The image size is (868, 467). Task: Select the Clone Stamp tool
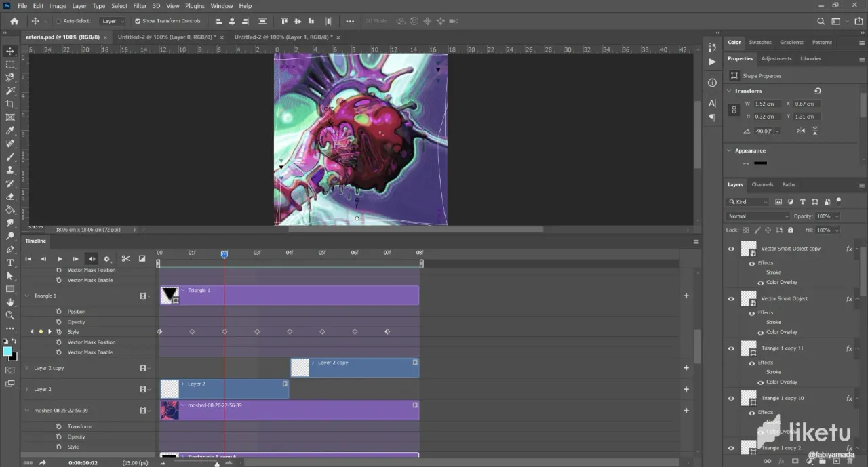[10, 170]
